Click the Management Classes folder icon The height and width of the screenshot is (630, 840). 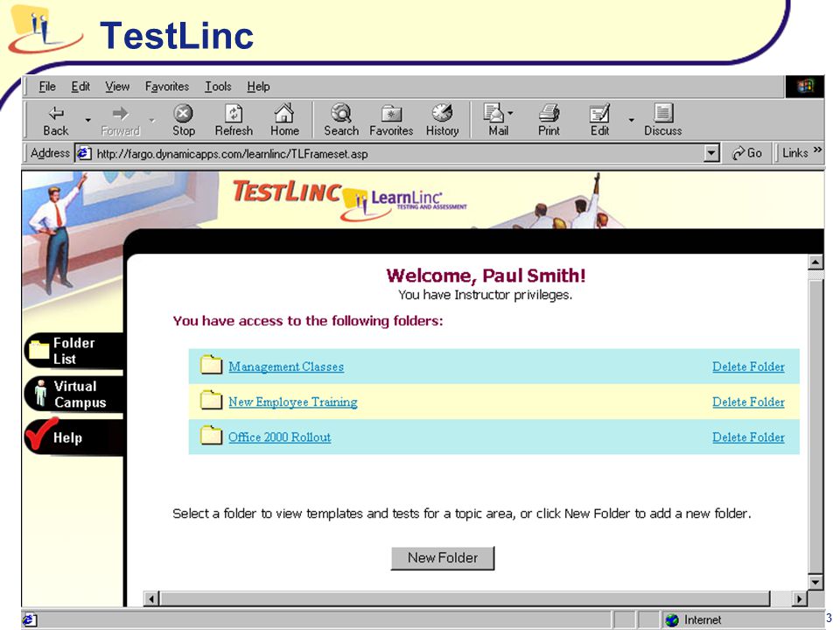click(211, 366)
